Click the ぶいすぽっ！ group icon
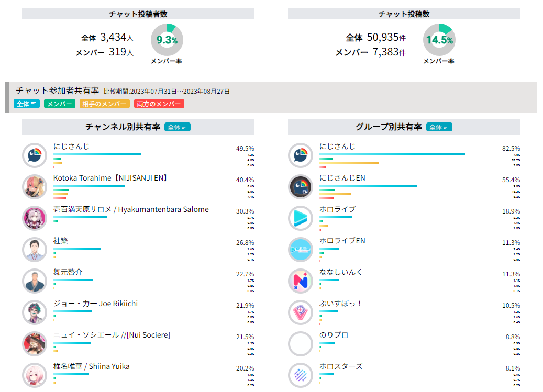This screenshot has height=392, width=543. [x=301, y=312]
